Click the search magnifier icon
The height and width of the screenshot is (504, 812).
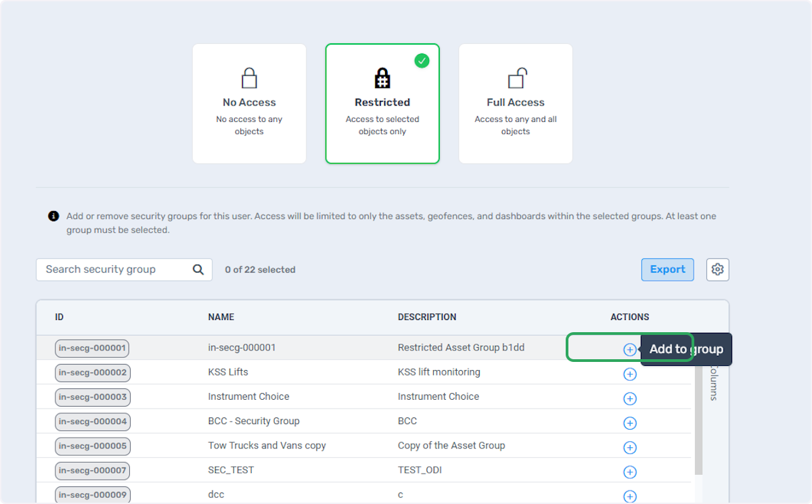pos(198,269)
